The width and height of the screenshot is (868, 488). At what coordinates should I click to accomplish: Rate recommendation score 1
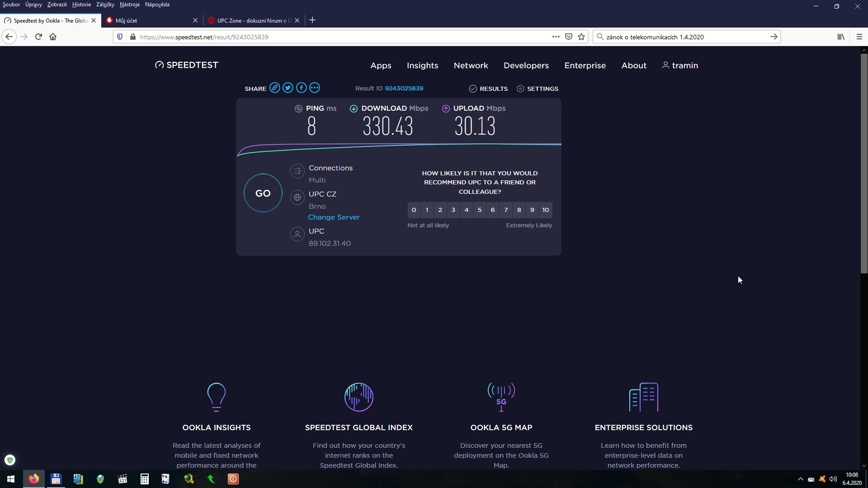coord(427,210)
